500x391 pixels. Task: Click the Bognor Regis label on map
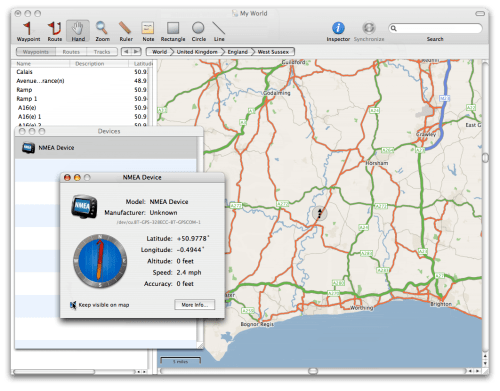[x=257, y=324]
